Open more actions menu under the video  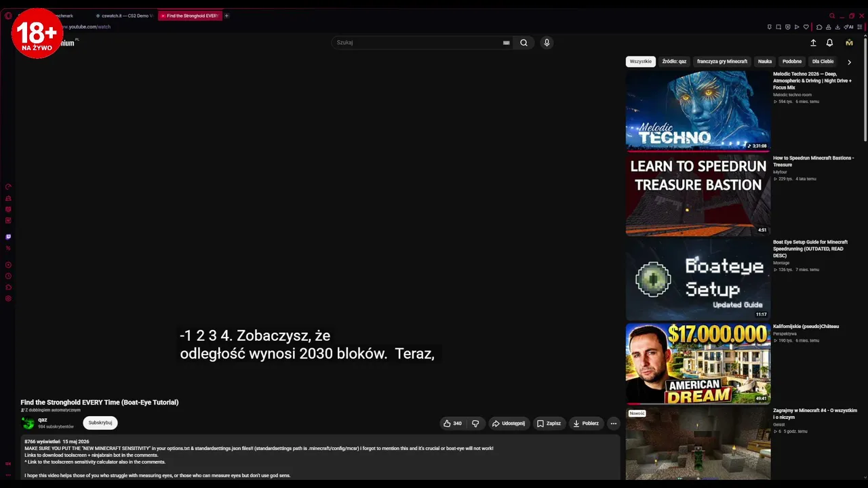(613, 424)
